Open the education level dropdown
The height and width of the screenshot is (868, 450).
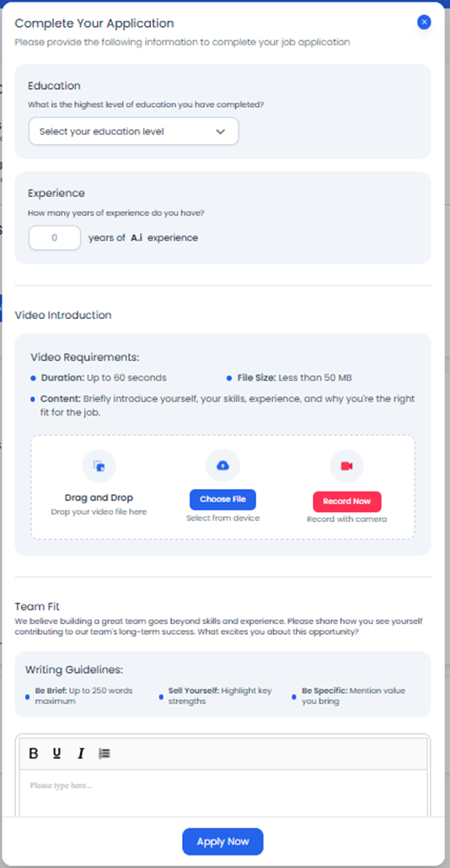133,131
